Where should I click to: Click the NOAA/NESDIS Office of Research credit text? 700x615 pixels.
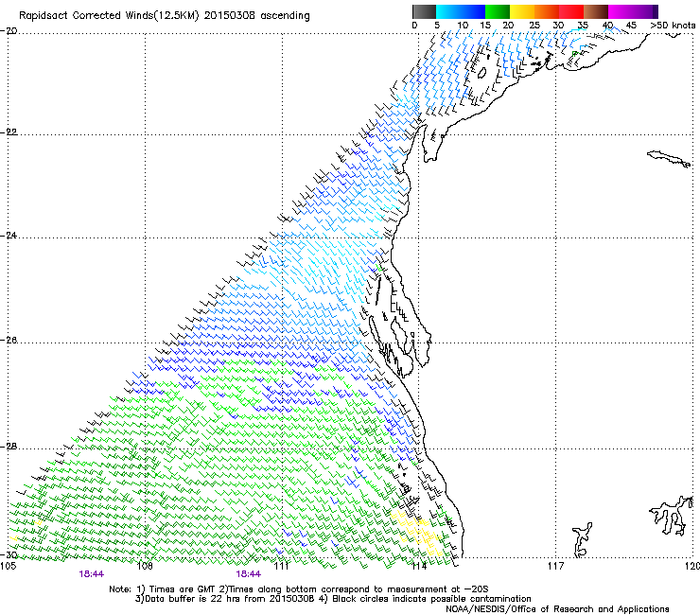point(557,609)
